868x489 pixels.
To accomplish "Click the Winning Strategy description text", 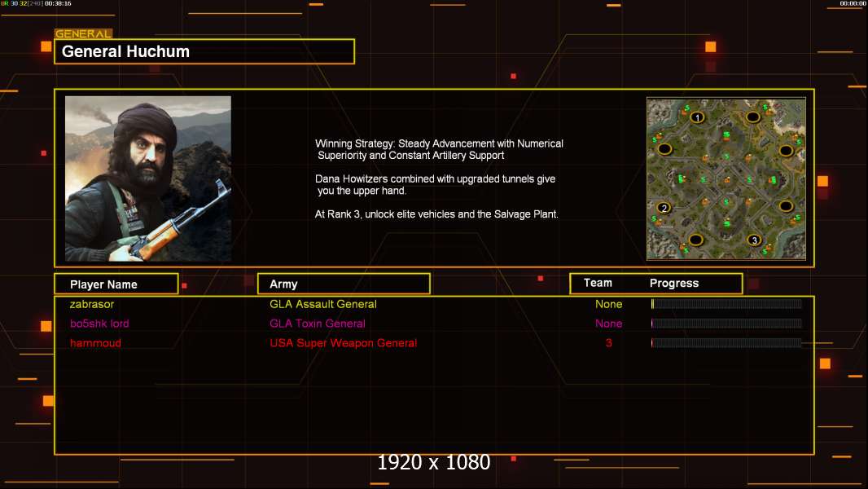I will [x=439, y=149].
